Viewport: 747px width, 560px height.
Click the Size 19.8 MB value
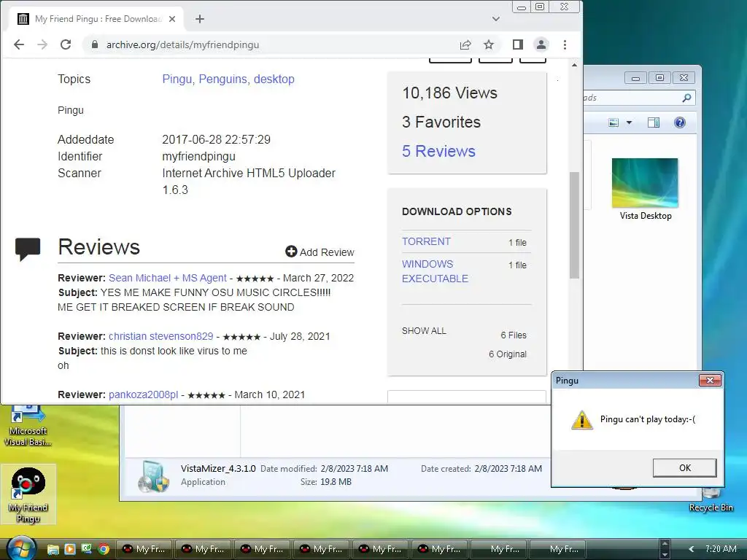pos(336,482)
